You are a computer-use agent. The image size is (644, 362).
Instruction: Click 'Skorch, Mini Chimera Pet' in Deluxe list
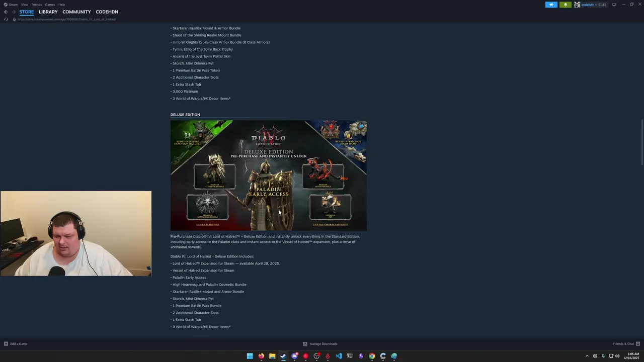point(193,299)
